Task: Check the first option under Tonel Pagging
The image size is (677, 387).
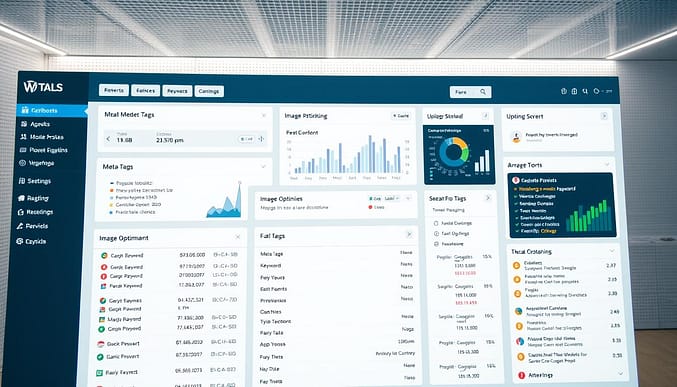Action: point(436,223)
